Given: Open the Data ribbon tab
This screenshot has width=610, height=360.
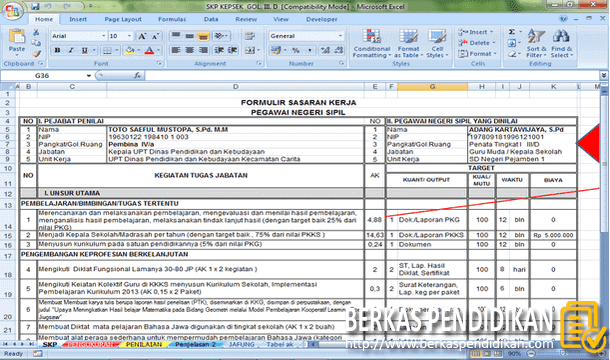Looking at the screenshot, I should pyautogui.click(x=211, y=19).
